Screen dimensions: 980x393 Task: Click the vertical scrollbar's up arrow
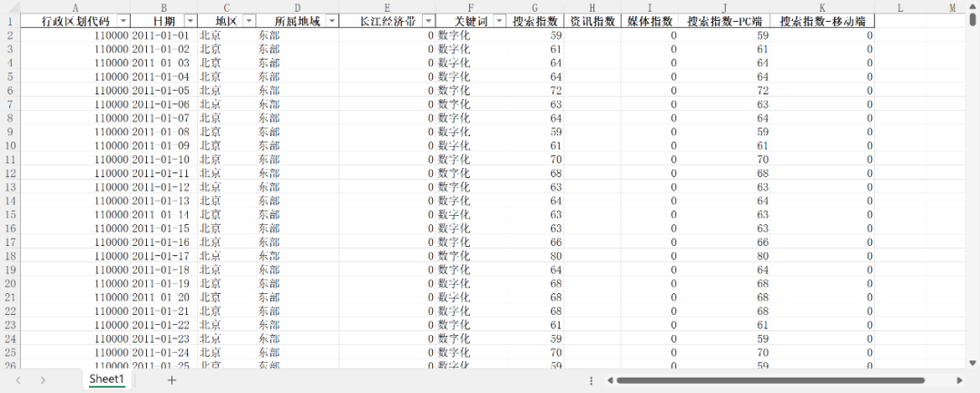point(972,6)
